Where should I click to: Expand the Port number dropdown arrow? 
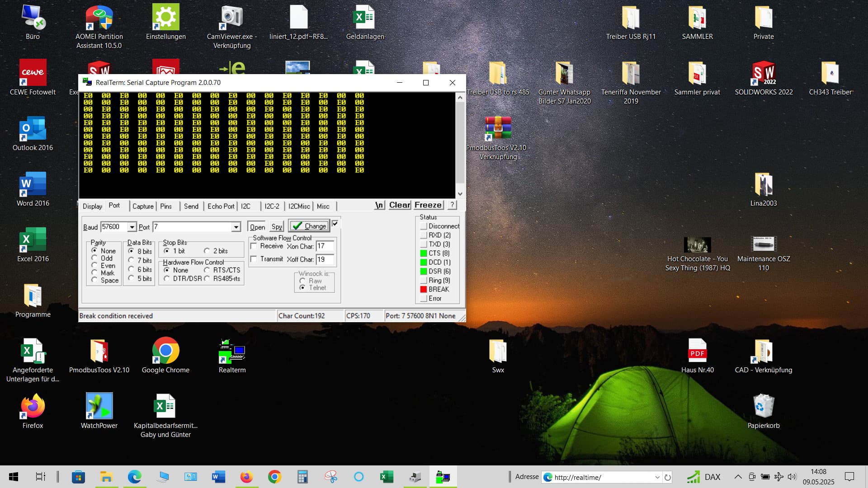[236, 227]
